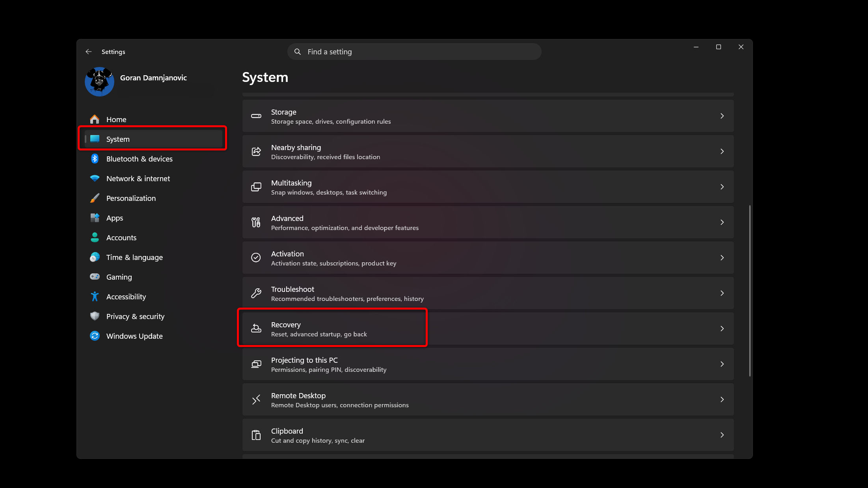Select Windows Update label in sidebar
Screen dimensions: 868x488
tap(134, 336)
